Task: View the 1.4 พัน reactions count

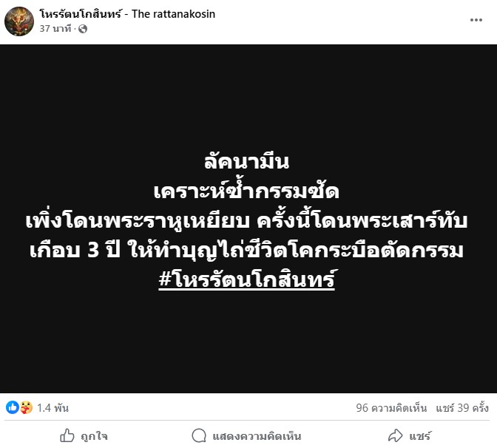Action: [53, 408]
